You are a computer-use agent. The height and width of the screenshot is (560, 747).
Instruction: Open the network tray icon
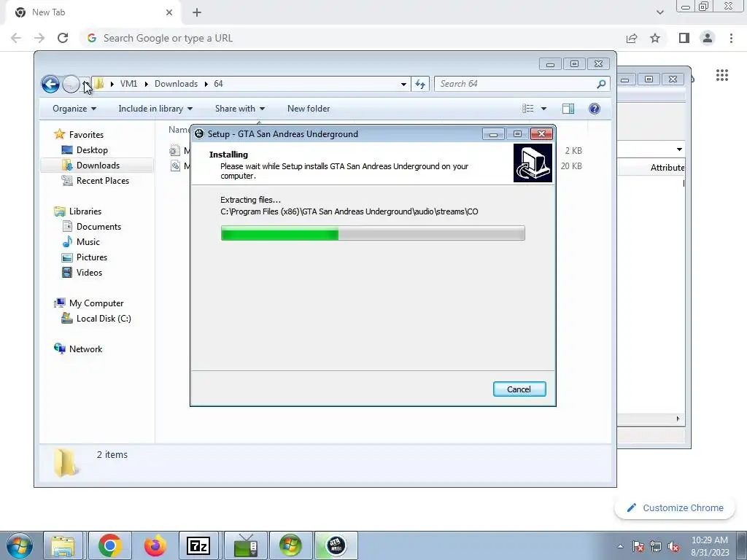click(656, 546)
